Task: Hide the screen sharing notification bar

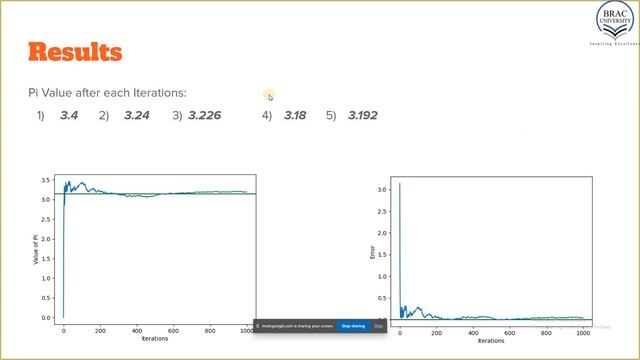Action: click(x=379, y=326)
